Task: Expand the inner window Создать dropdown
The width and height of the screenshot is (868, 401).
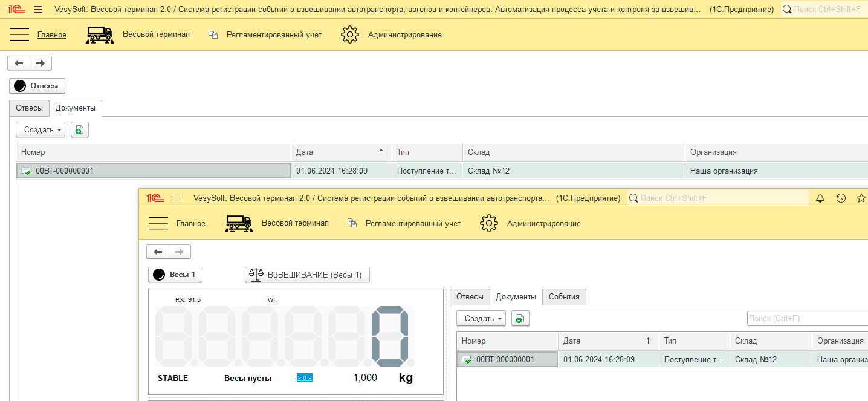Action: point(481,319)
